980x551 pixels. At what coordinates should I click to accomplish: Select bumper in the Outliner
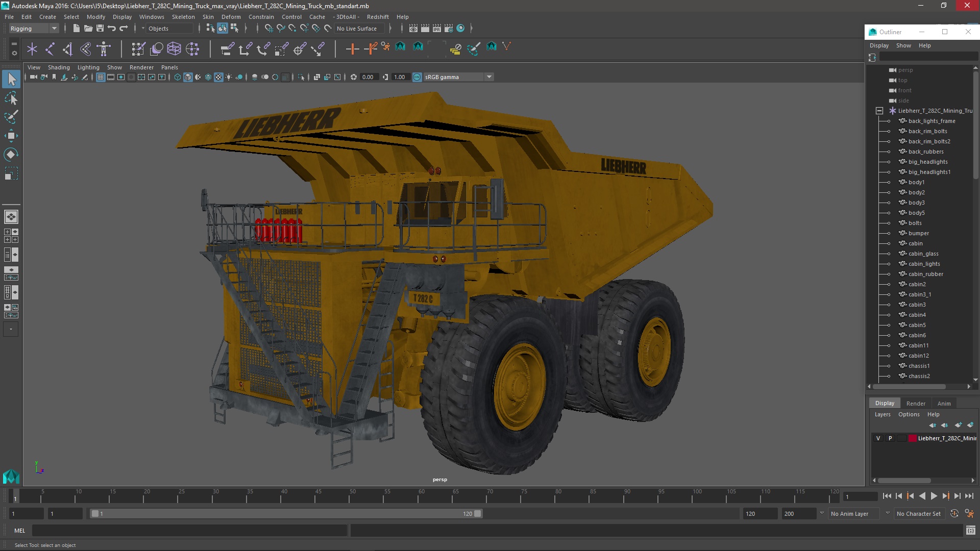coord(919,233)
